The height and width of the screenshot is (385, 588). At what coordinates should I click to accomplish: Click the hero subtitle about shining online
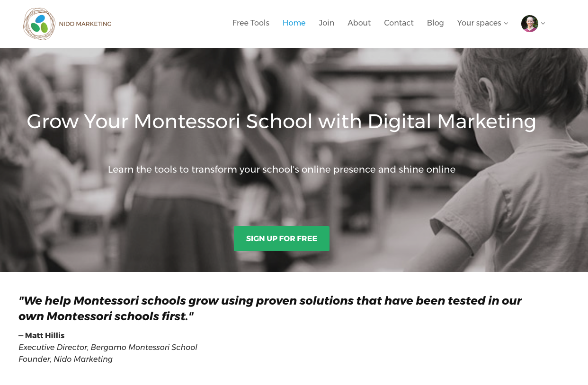coord(282,169)
